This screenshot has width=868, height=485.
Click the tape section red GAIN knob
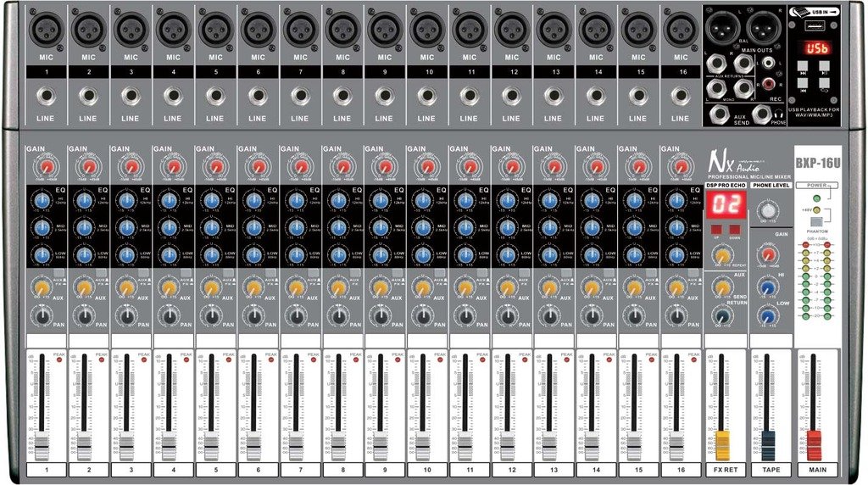click(x=768, y=254)
